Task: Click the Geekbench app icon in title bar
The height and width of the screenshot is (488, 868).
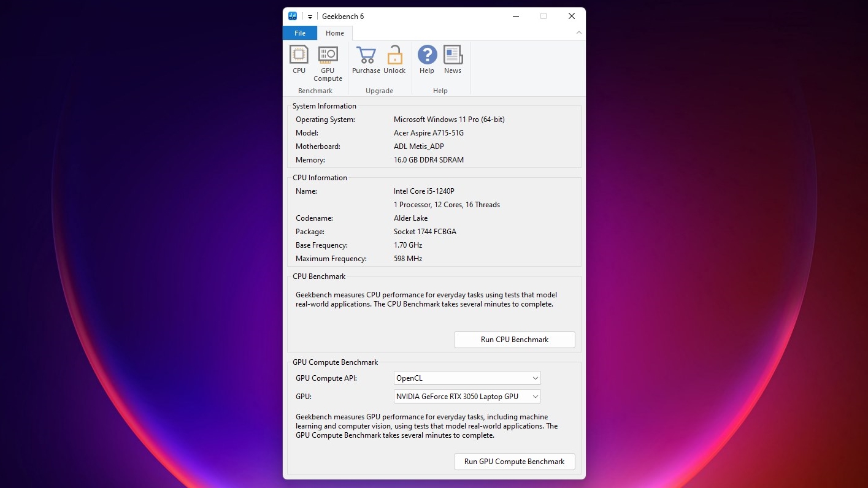Action: [x=293, y=17]
